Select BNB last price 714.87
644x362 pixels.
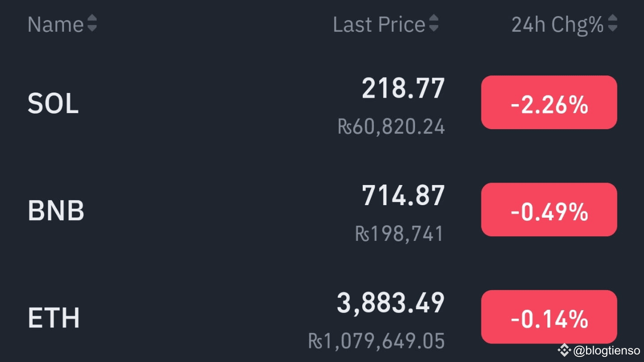[x=403, y=196]
